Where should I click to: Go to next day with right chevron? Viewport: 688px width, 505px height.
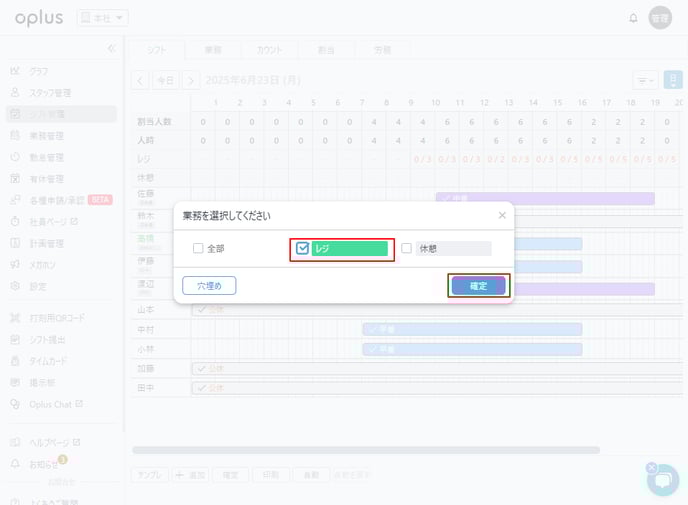click(x=190, y=80)
